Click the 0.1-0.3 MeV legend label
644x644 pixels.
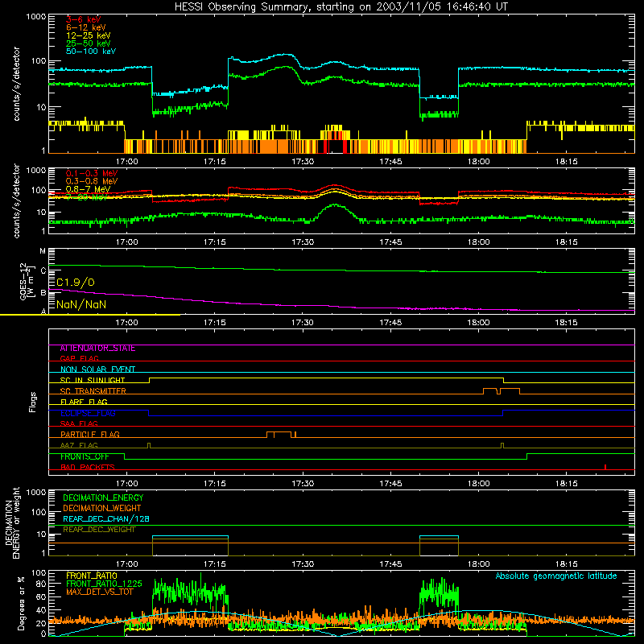(x=92, y=173)
